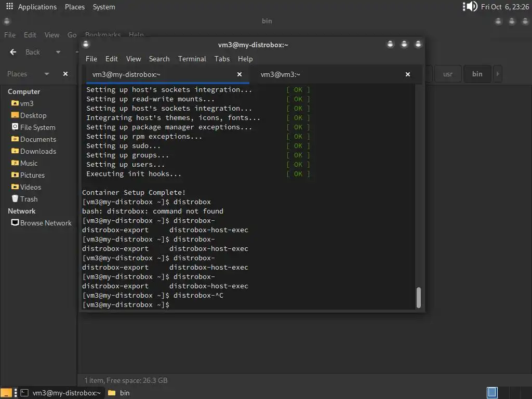Open Edit menu in the bin file manager
The height and width of the screenshot is (399, 532).
(30, 35)
